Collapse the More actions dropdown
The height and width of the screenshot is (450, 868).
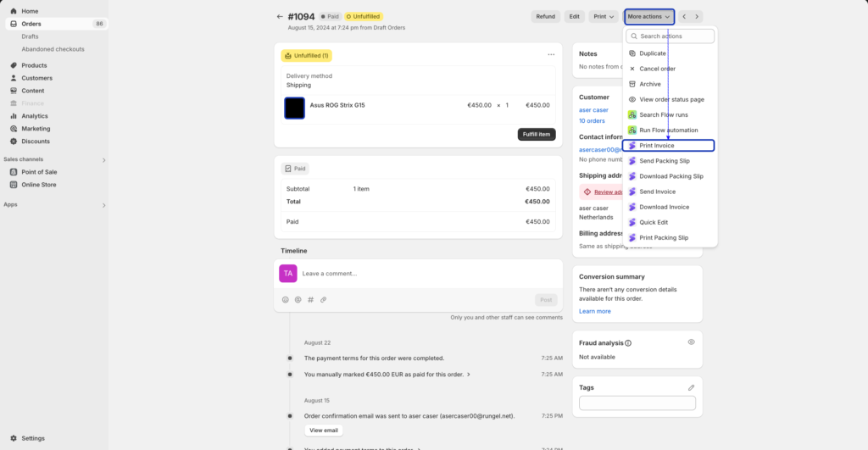click(x=648, y=16)
